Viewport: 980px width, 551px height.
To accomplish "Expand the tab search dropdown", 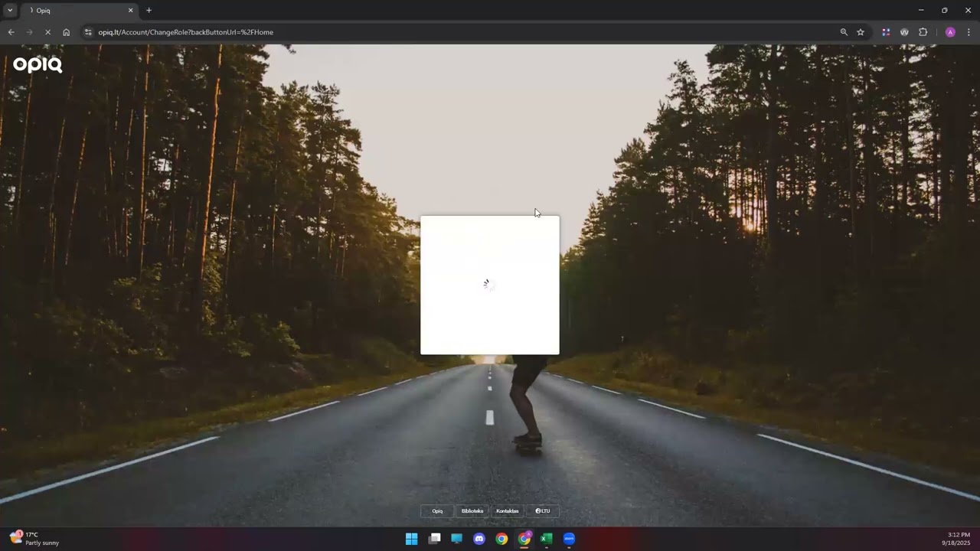I will (x=10, y=11).
